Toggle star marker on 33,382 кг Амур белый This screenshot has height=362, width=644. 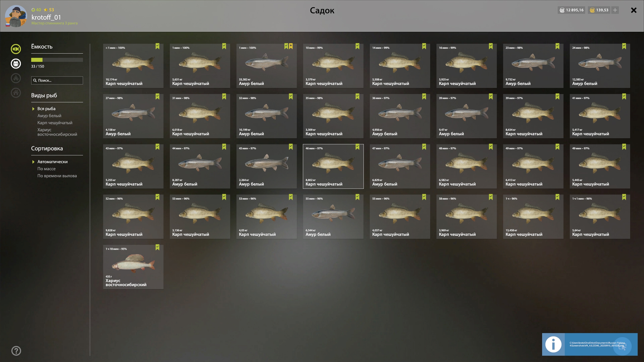[291, 46]
